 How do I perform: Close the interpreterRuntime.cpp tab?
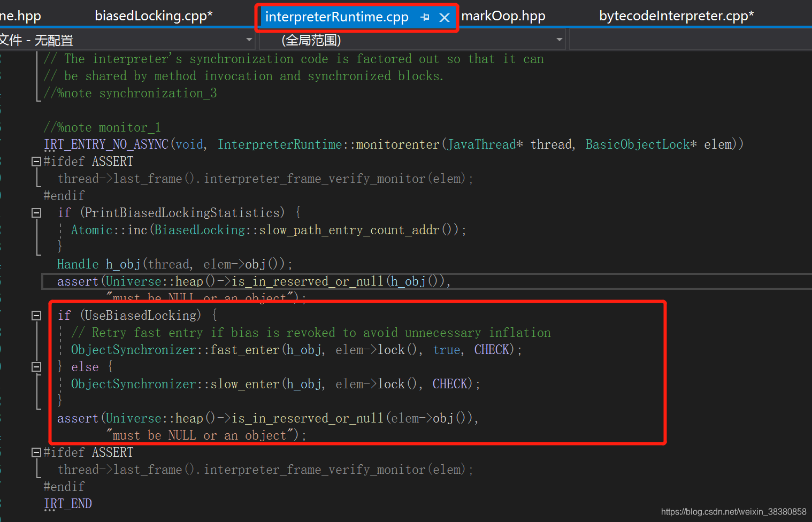pos(445,17)
